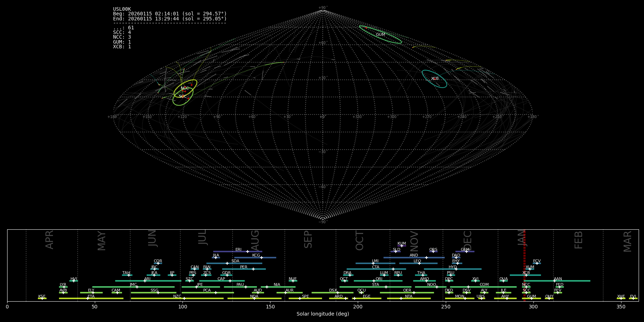The width and height of the screenshot is (644, 322).
Task: Click the 'GUM: 1' count in the legend
Action: (122, 42)
